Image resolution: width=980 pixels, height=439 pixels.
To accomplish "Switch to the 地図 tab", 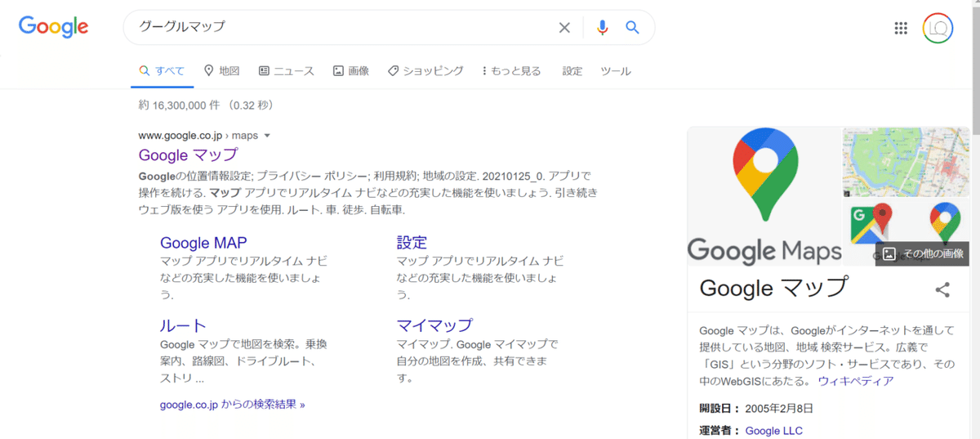I will (221, 71).
